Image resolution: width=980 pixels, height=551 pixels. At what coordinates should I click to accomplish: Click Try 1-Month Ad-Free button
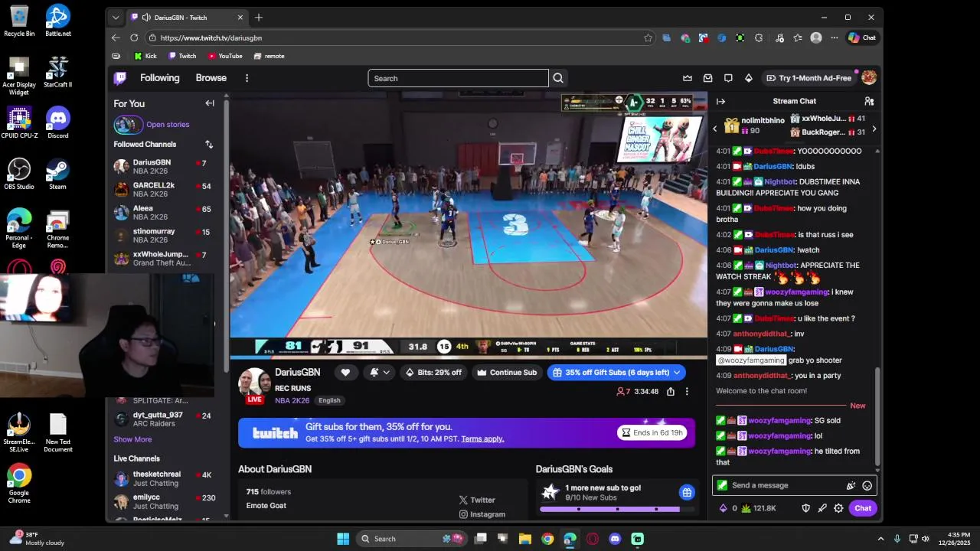pos(808,78)
